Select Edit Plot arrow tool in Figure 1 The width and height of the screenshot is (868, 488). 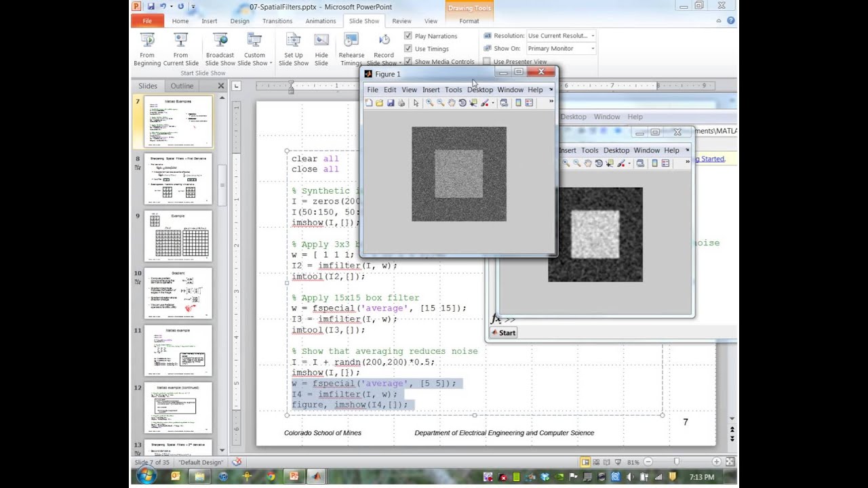pyautogui.click(x=416, y=103)
